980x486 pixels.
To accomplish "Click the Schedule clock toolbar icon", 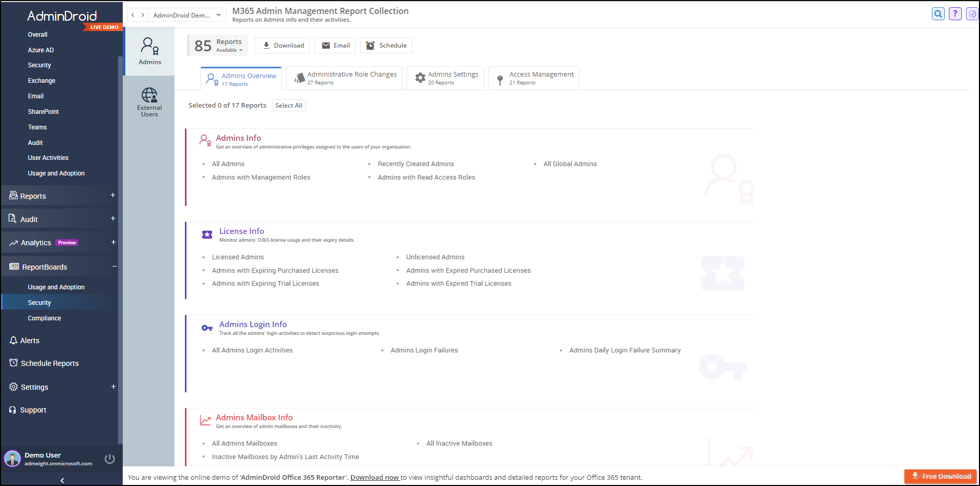I will tap(370, 45).
